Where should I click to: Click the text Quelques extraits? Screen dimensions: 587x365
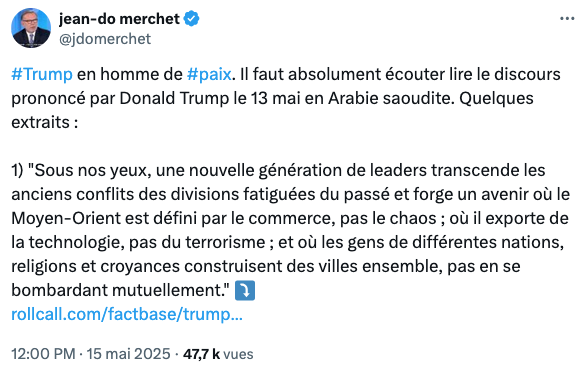click(x=272, y=110)
